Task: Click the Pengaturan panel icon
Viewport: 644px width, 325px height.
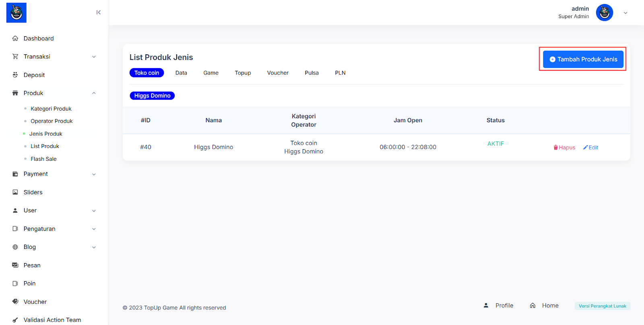Action: [x=15, y=228]
